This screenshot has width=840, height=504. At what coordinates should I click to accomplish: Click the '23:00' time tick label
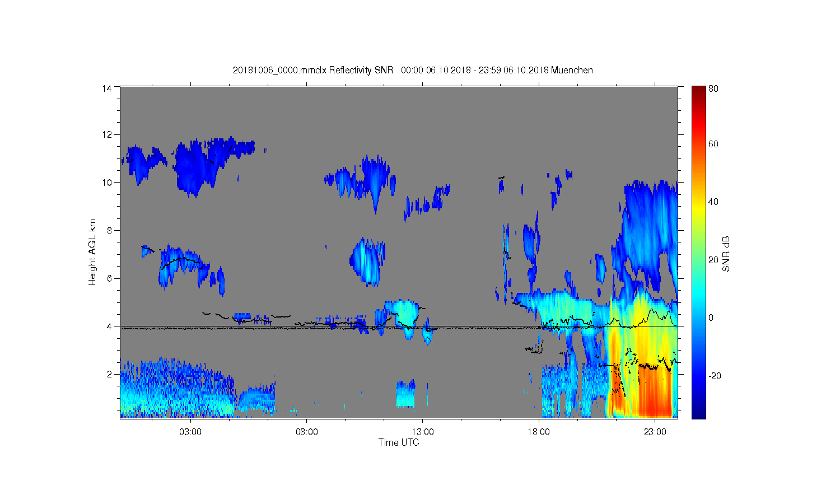tap(655, 432)
